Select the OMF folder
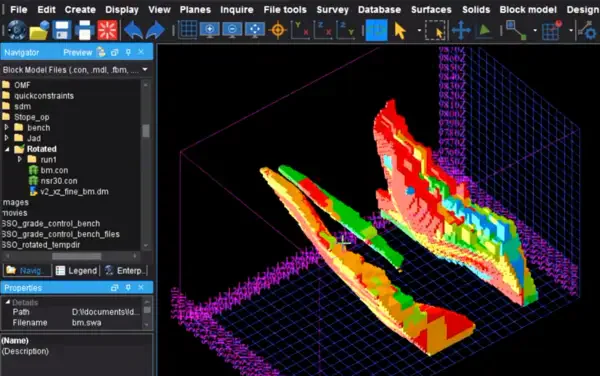 click(x=22, y=85)
